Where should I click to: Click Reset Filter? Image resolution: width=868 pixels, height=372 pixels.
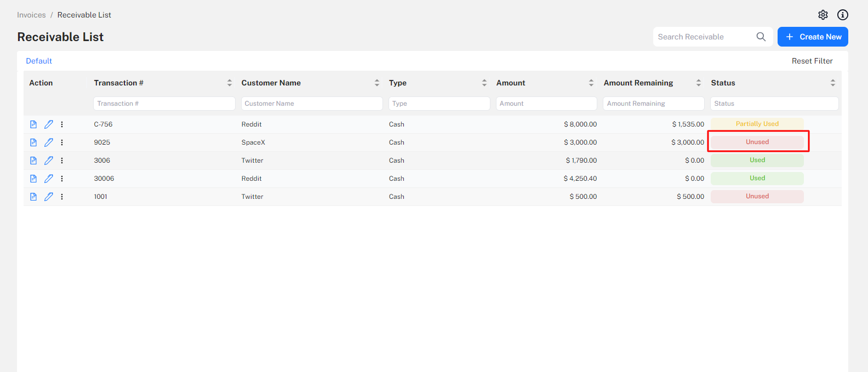click(812, 61)
